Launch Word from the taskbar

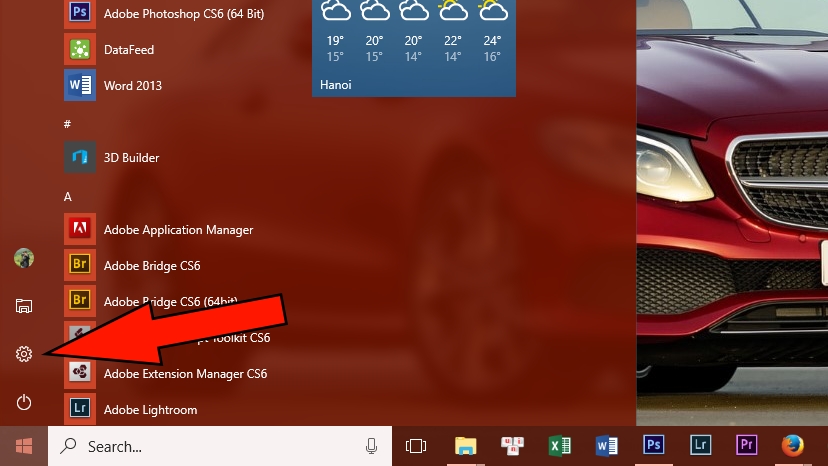606,446
